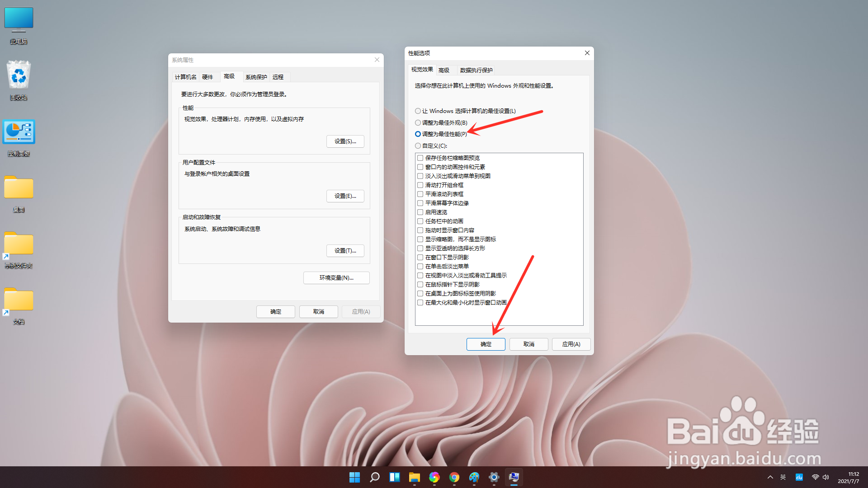Image resolution: width=868 pixels, height=488 pixels.
Task: Enable 窗口内的动画控件和元素 checkbox
Action: [420, 167]
